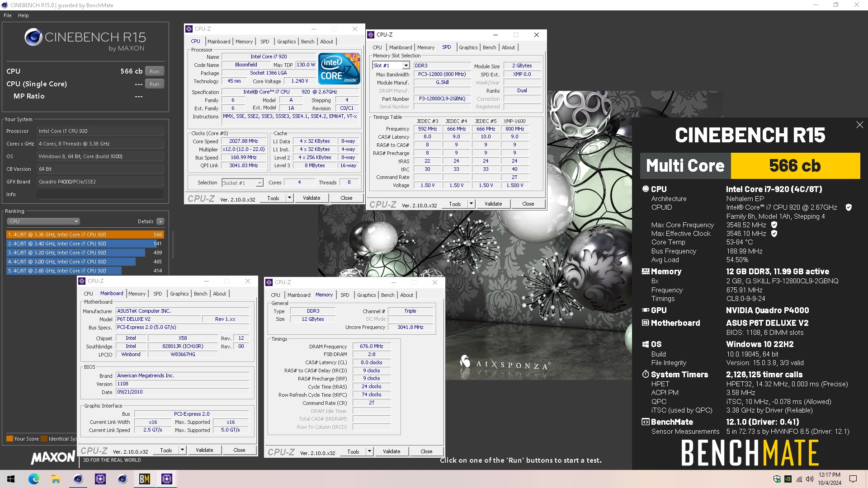Select ranking row 4C/8T @ 3.20 GHz
Screen dimensions: 868x488
click(85, 253)
